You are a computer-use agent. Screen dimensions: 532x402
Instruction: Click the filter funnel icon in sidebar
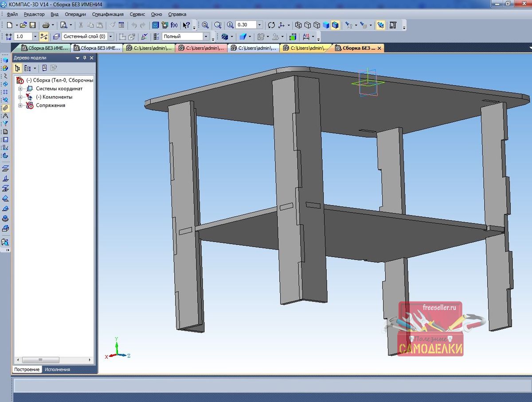point(5,124)
